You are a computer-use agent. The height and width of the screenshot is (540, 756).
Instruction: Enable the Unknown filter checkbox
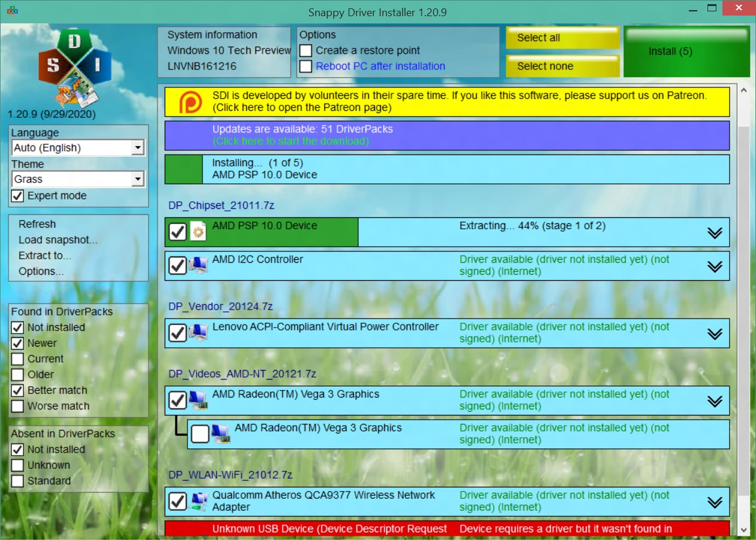tap(18, 465)
